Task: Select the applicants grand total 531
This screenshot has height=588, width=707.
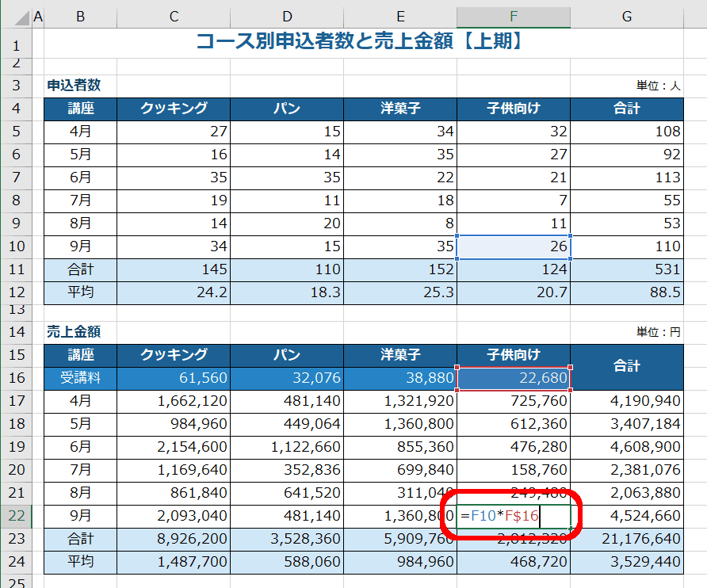Action: (626, 269)
